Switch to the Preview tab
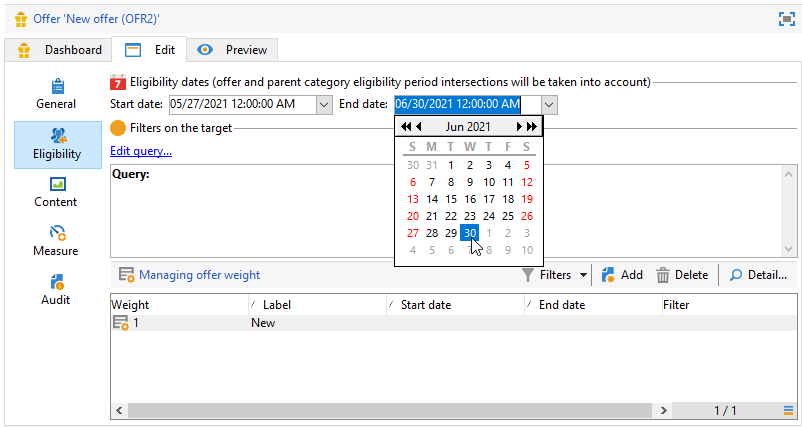 pyautogui.click(x=235, y=50)
